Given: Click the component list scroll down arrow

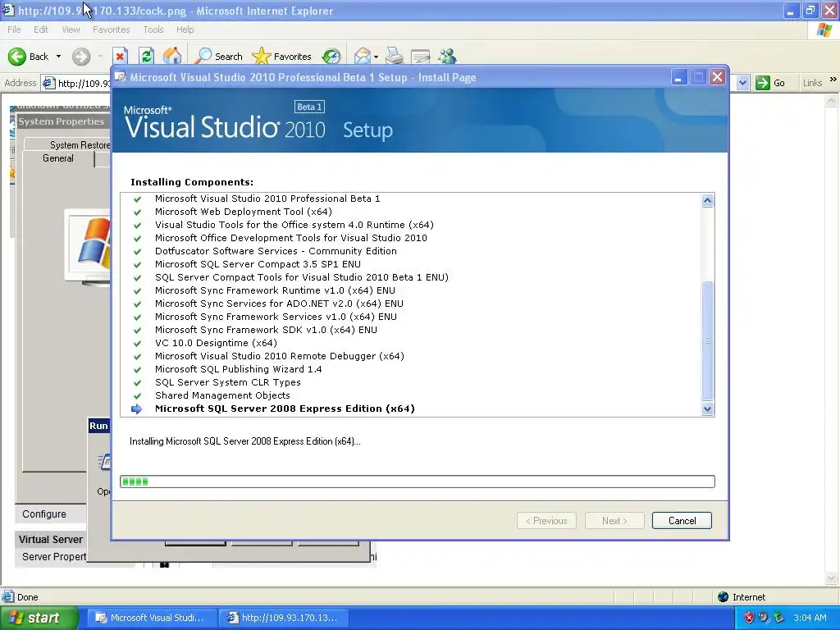Looking at the screenshot, I should click(707, 409).
